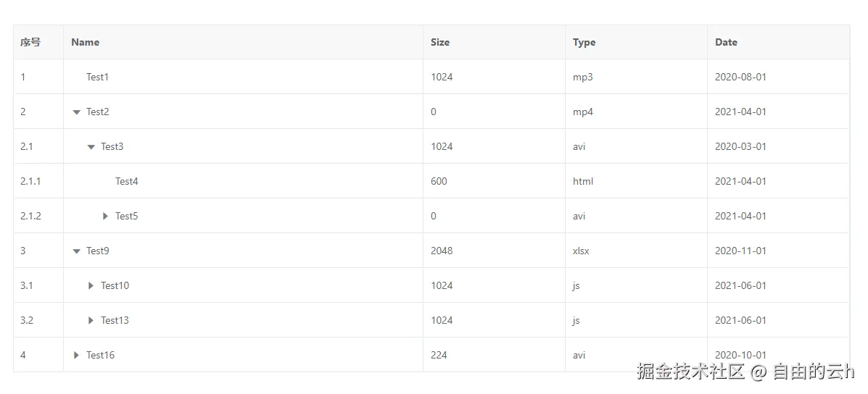Click the 2048 size cell
Viewport: 868px width, 394px height.
coord(442,251)
